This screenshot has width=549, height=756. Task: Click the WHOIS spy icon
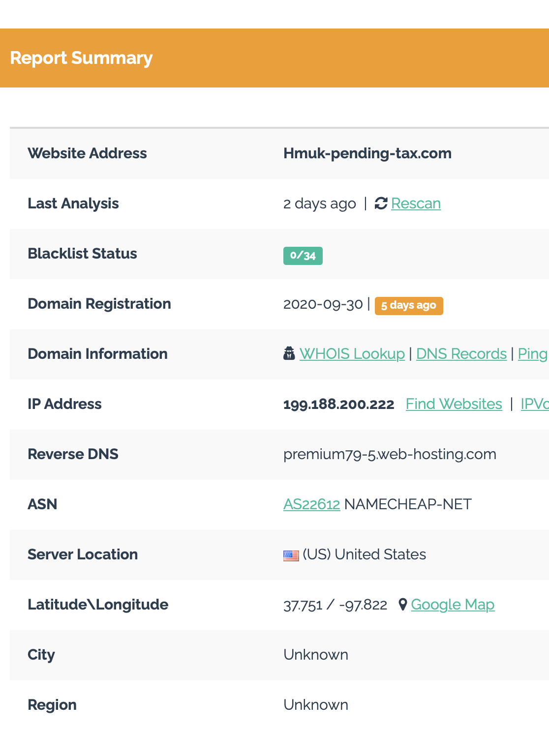click(x=289, y=353)
